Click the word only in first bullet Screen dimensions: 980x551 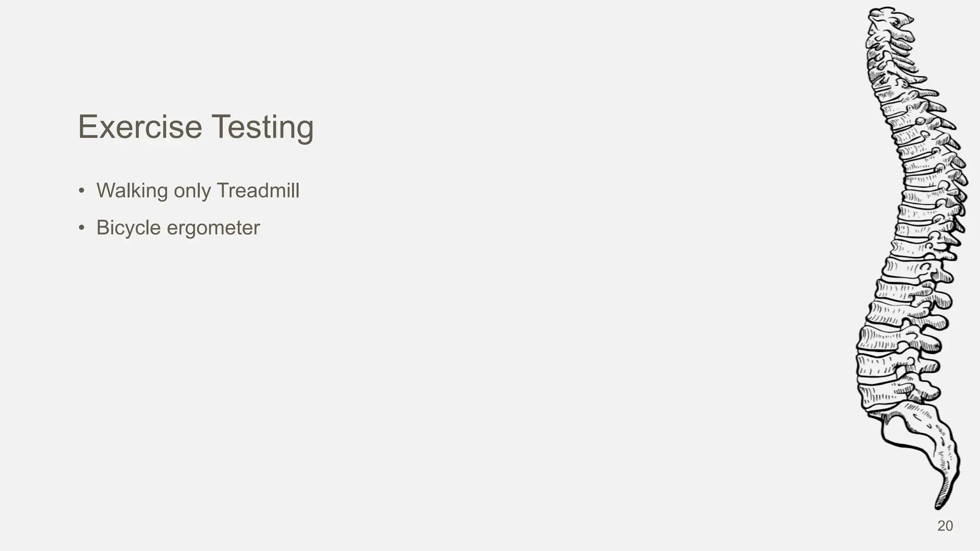coord(192,191)
